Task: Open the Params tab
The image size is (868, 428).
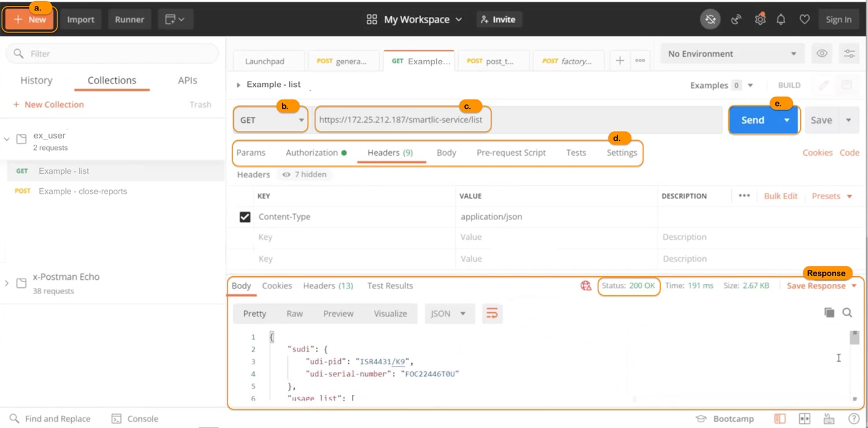Action: click(x=251, y=153)
